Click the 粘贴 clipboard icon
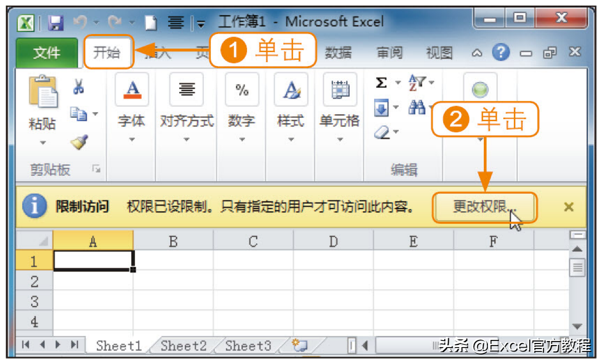This screenshot has width=602, height=364. click(43, 91)
